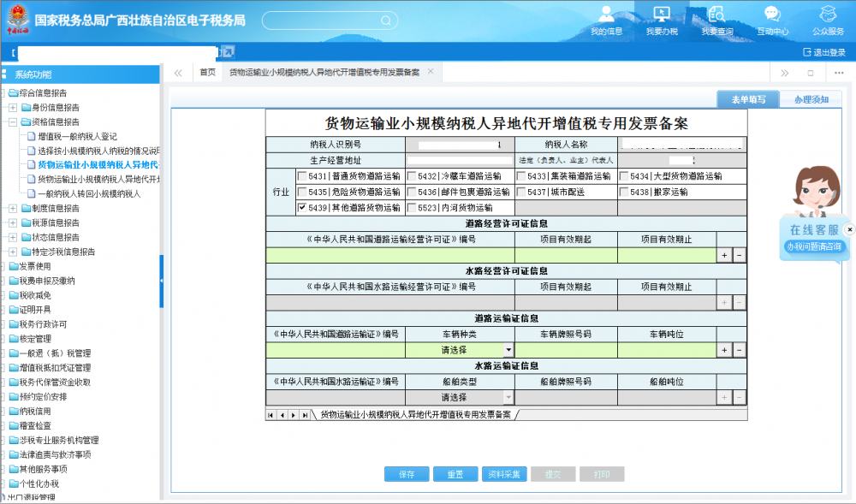856x504 pixels.
Task: Open the 车辆种类 请选择 dropdown
Action: click(508, 350)
